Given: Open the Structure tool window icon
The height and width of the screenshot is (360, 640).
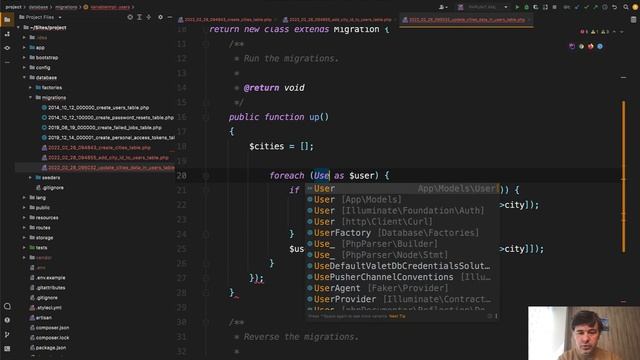Looking at the screenshot, I should click(x=7, y=34).
